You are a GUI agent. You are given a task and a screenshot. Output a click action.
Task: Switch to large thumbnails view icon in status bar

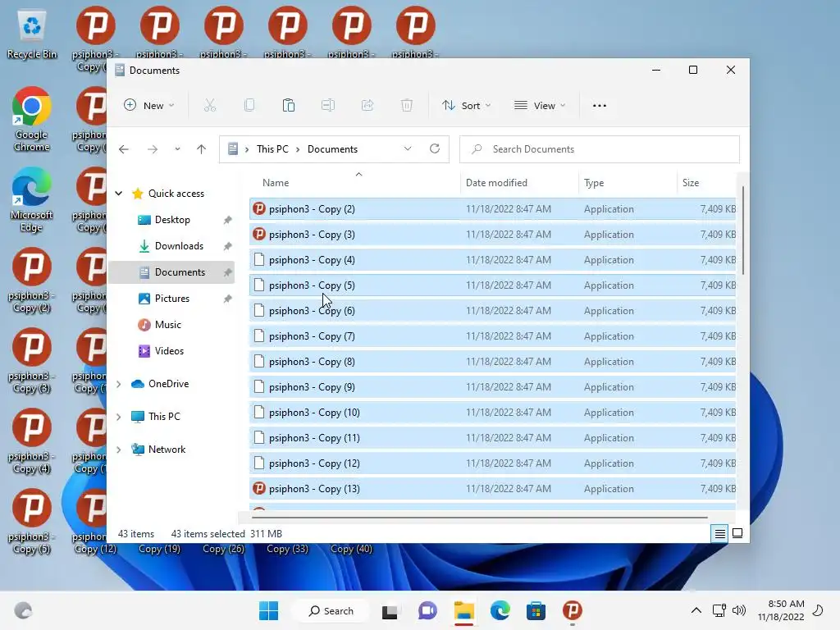[x=737, y=533]
